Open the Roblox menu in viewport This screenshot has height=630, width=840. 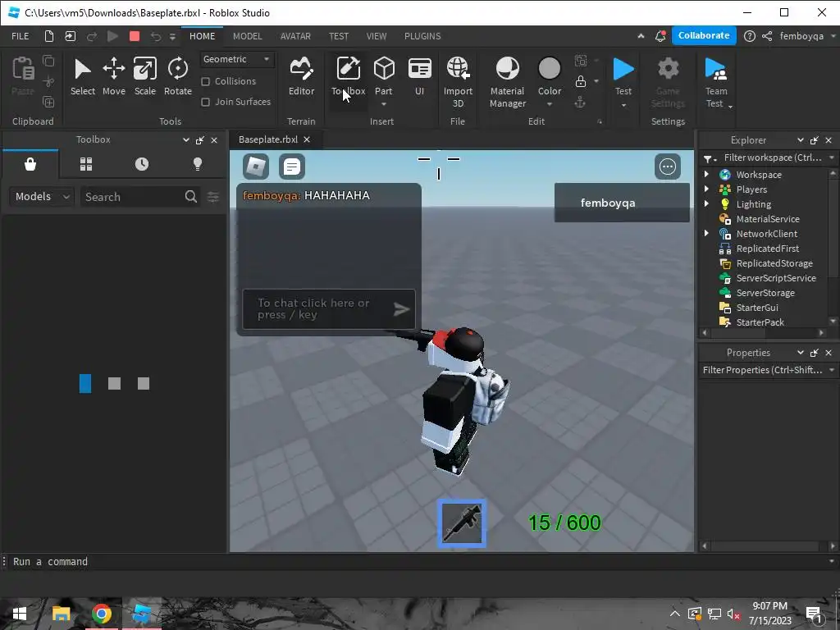[256, 167]
